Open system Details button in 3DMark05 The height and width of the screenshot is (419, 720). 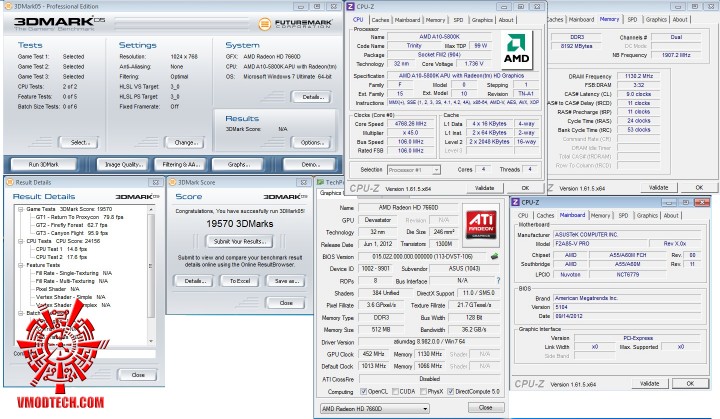click(x=313, y=97)
